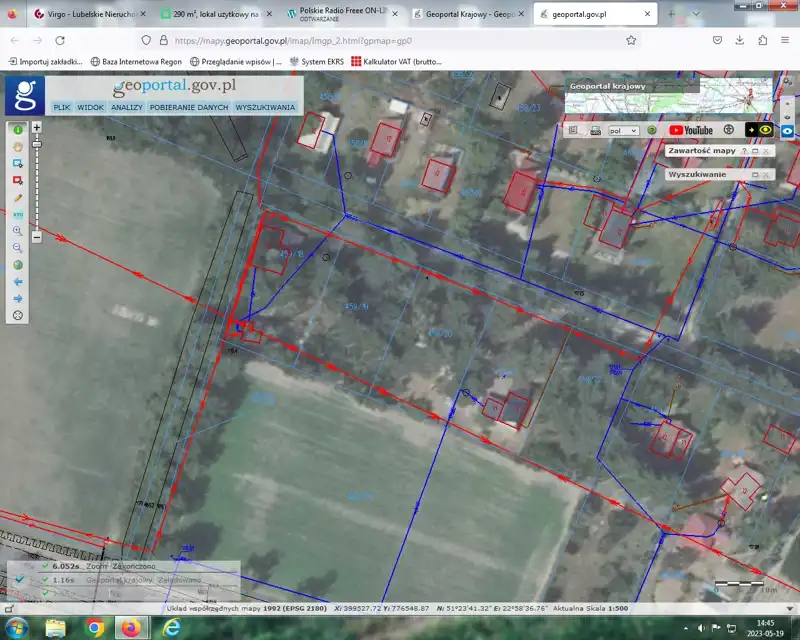Open the green help question mark
800x640 pixels.
[x=651, y=130]
